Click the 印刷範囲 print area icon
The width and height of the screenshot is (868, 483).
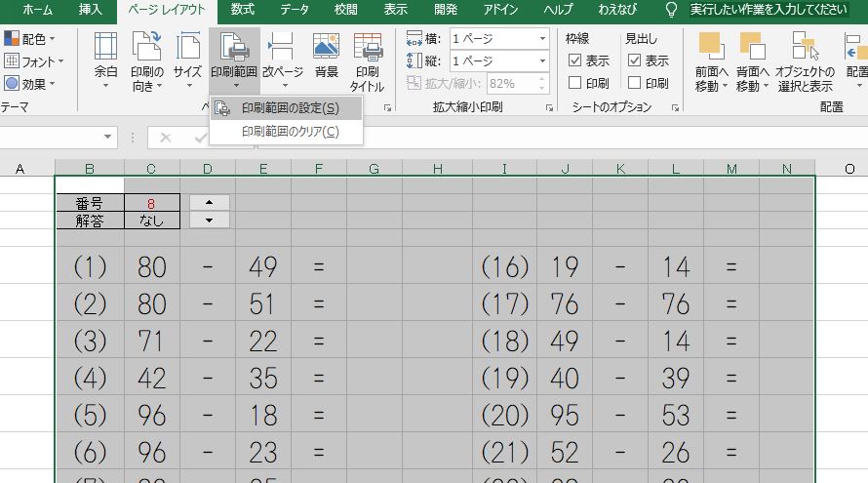(x=234, y=47)
